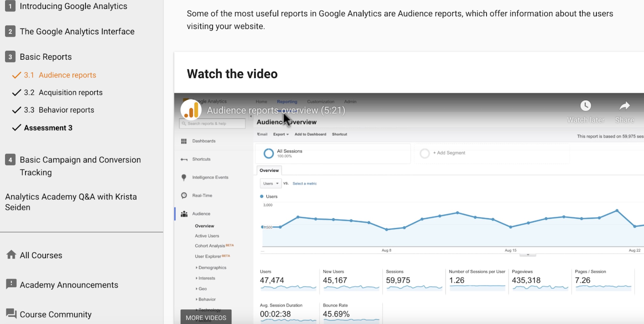Enable the Add Segment radio button

pos(424,153)
